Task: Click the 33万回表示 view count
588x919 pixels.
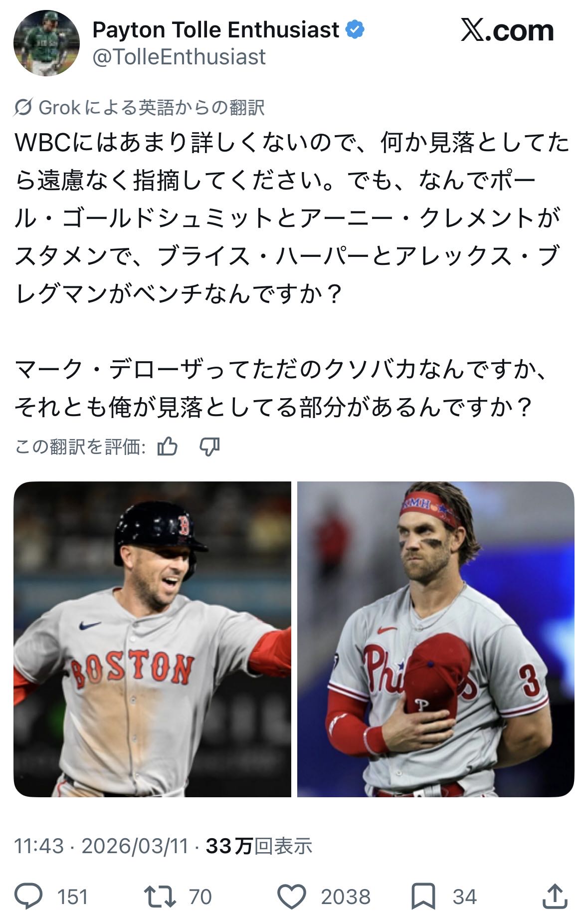Action: [259, 846]
